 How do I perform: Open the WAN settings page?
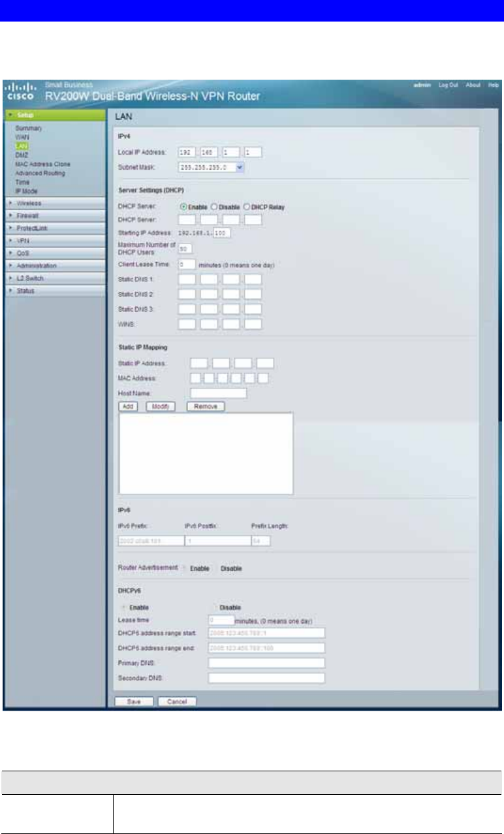[22, 138]
